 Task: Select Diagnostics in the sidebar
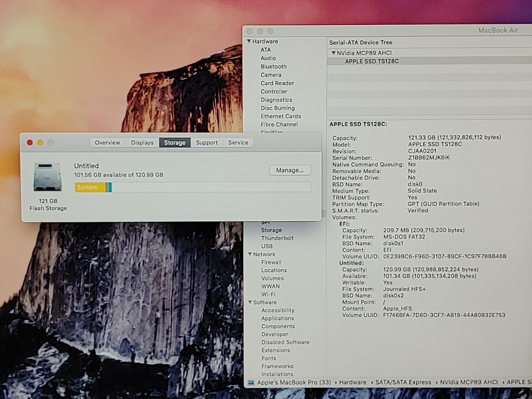(276, 100)
